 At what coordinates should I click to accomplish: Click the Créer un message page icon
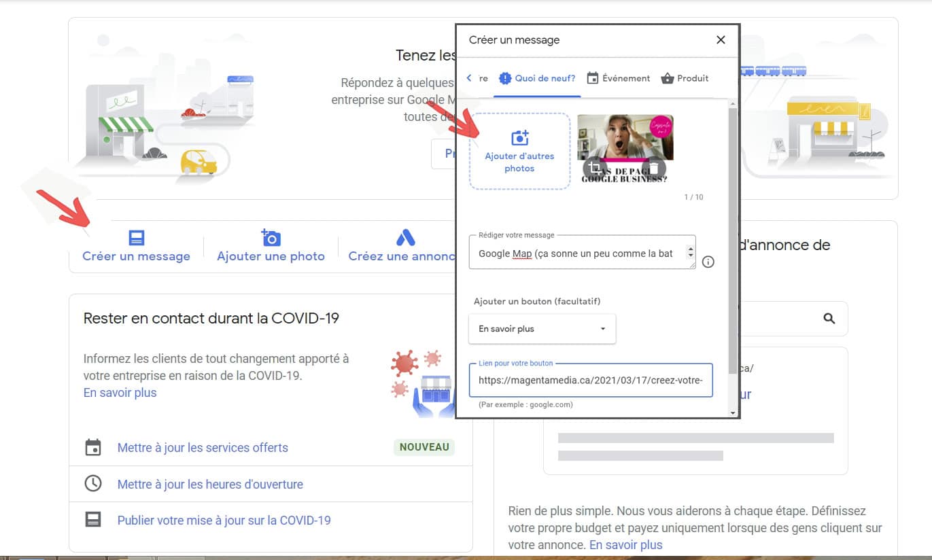click(x=137, y=237)
